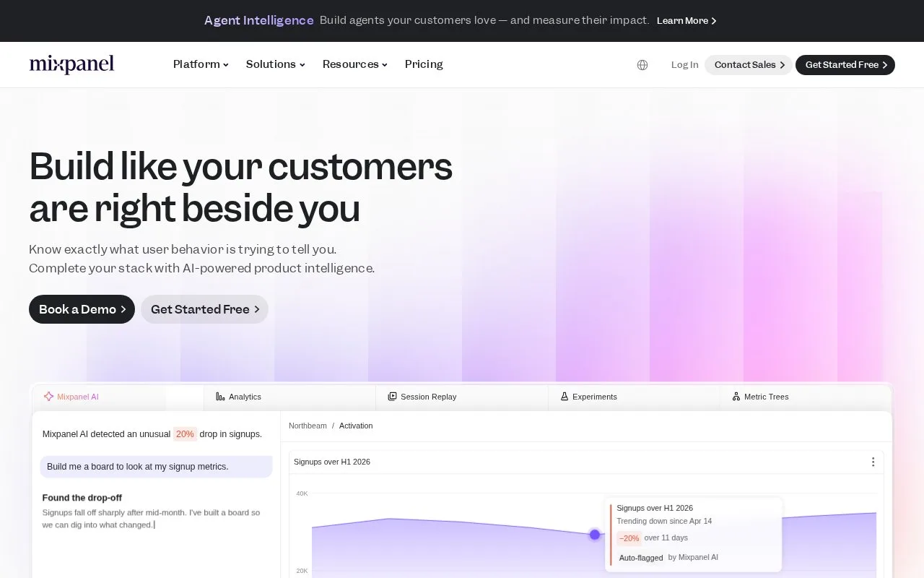The width and height of the screenshot is (924, 578).
Task: Click the 'Signups over H1 2026' chart title
Action: [x=332, y=462]
